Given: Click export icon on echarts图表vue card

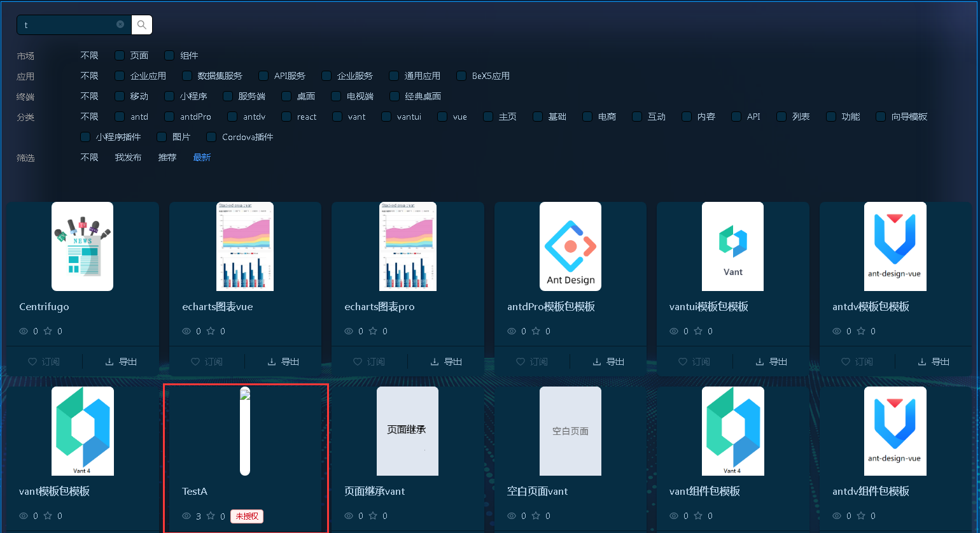Looking at the screenshot, I should click(272, 362).
